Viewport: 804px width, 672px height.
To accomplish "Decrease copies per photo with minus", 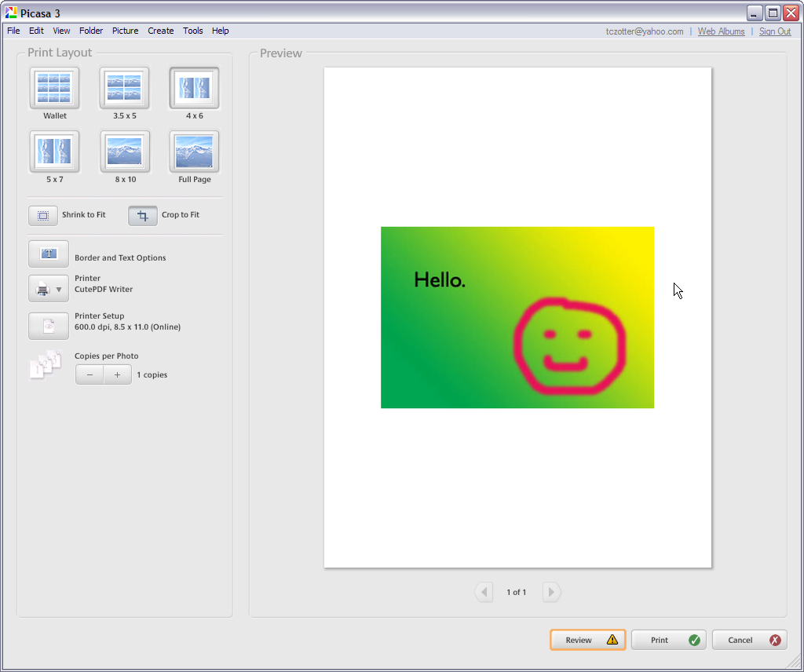I will point(90,375).
